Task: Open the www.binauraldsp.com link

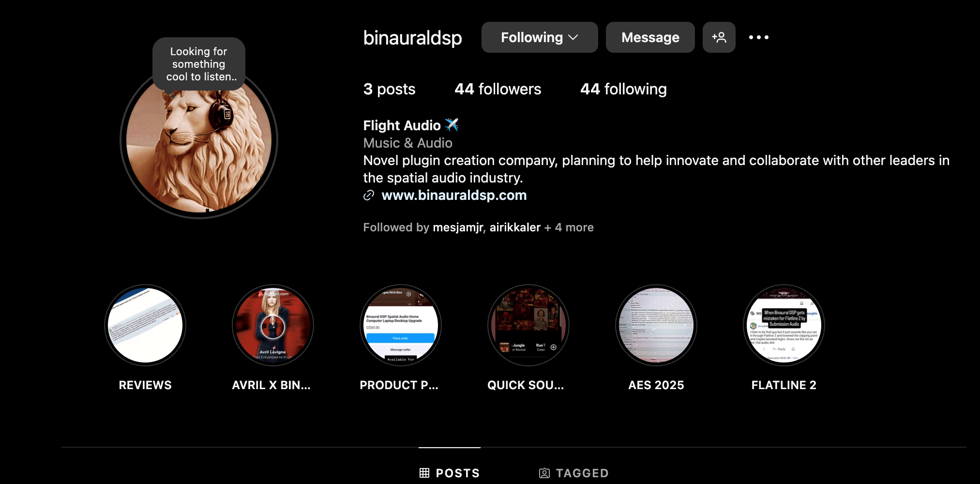Action: (x=454, y=195)
